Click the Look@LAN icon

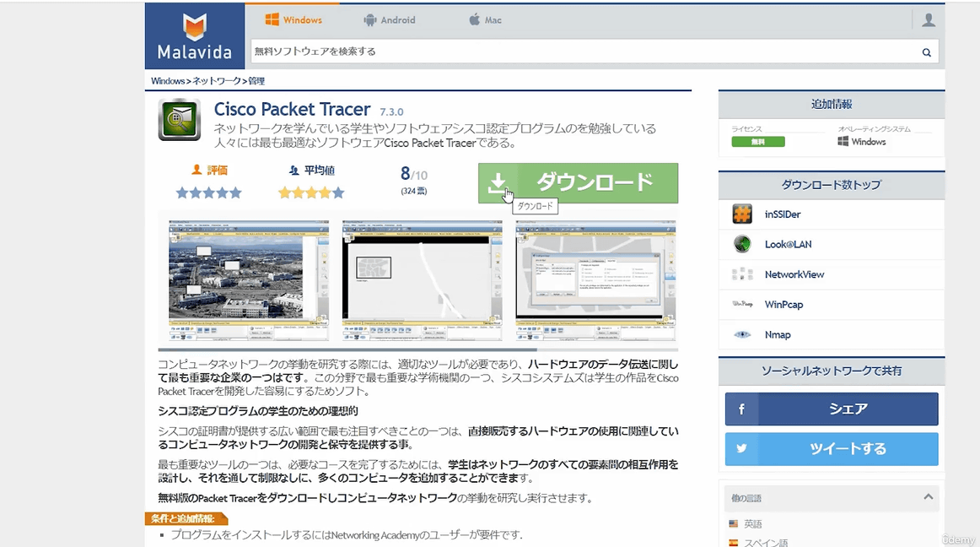[x=742, y=244]
